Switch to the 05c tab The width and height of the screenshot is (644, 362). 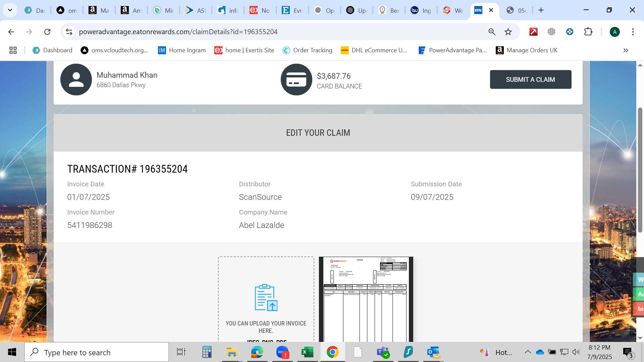(x=516, y=10)
